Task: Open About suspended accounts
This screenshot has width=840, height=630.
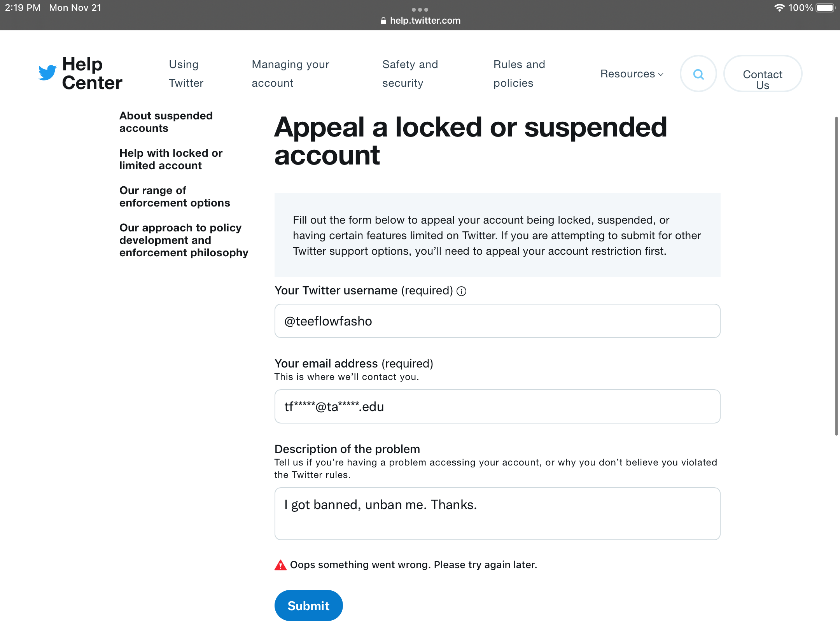Action: coord(166,122)
